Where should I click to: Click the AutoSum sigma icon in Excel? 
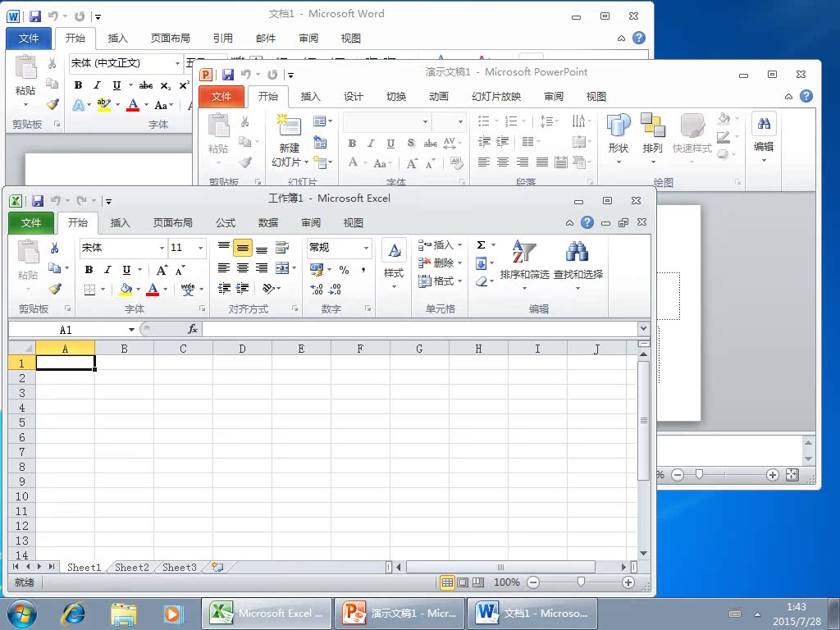[x=481, y=244]
